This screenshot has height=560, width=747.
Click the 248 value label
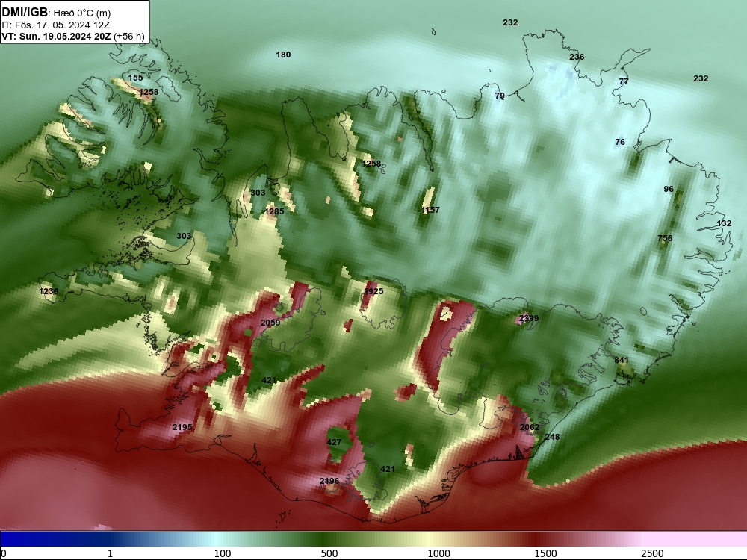pyautogui.click(x=552, y=437)
